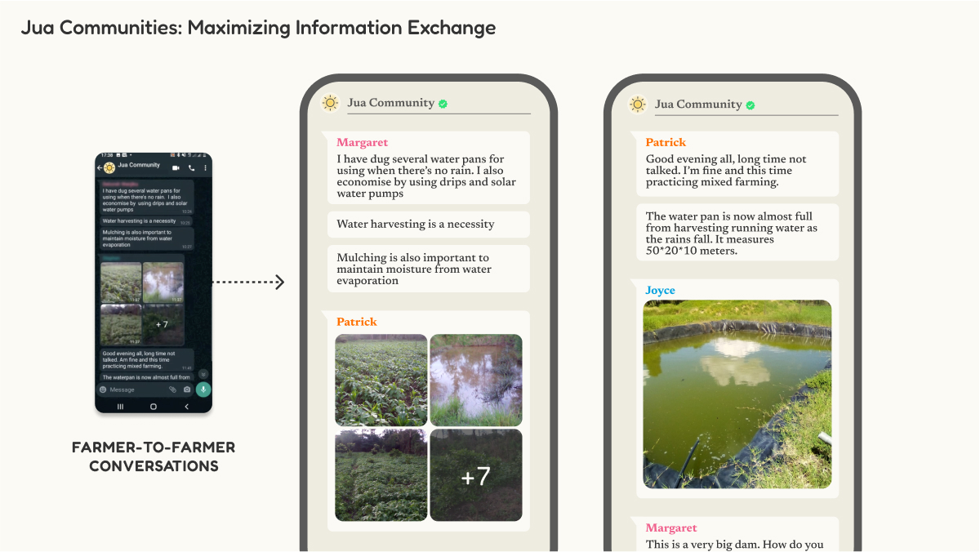Click 'Jua Community' title in middle phone
This screenshot has height=552, width=980.
[391, 103]
